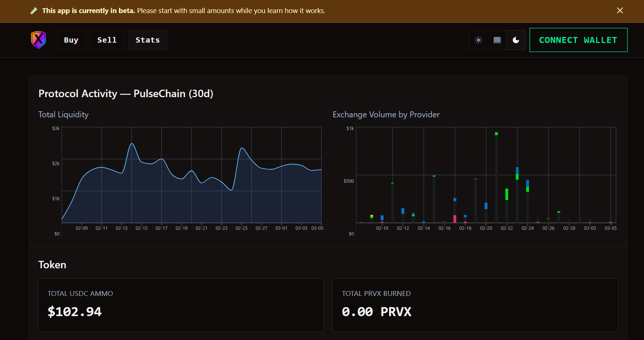Click the $500 axis label on volume chart
Viewport: 644px width, 340px height.
tap(348, 181)
